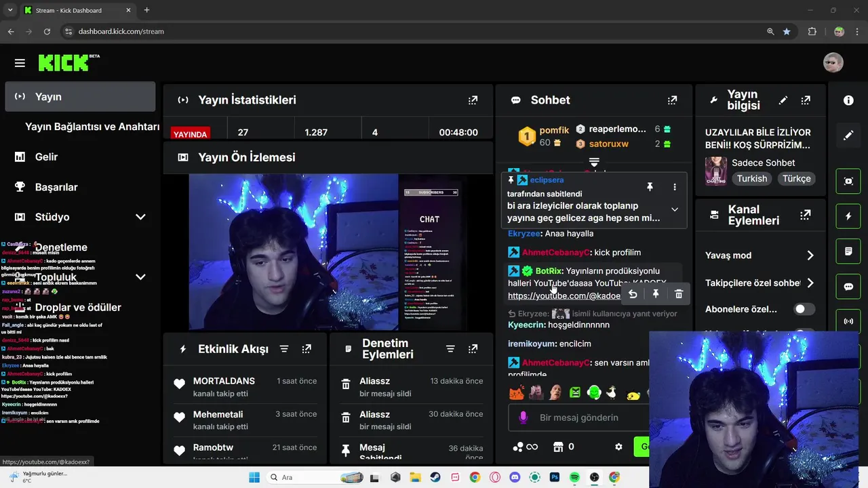
Task: Toggle moderation note widget in right sidebar
Action: tap(848, 251)
